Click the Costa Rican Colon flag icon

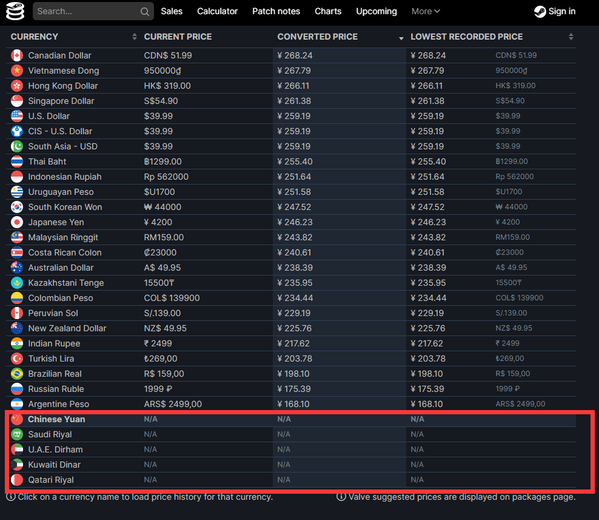(x=17, y=253)
